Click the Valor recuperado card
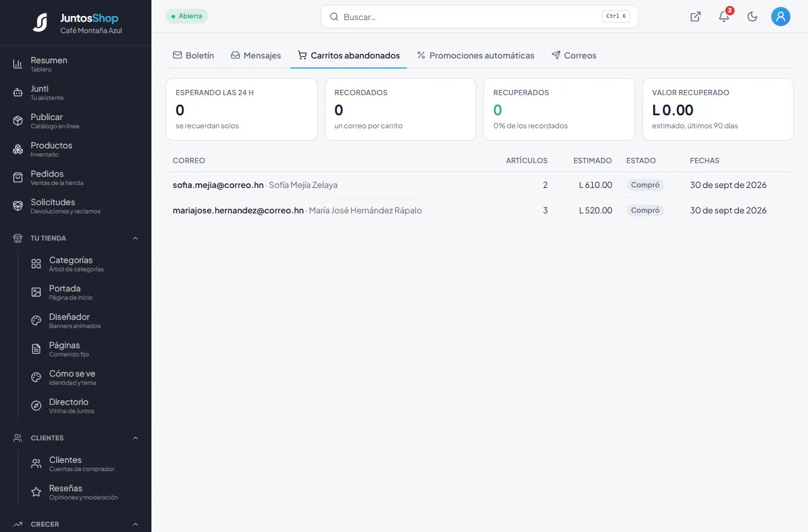Image resolution: width=808 pixels, height=532 pixels. 718,109
